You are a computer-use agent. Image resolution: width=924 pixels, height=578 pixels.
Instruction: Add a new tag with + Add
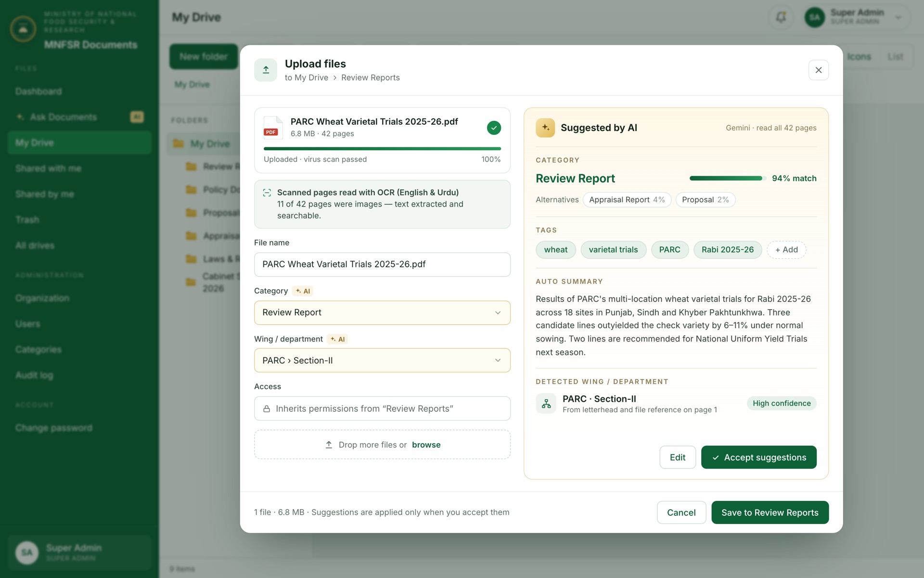click(786, 250)
